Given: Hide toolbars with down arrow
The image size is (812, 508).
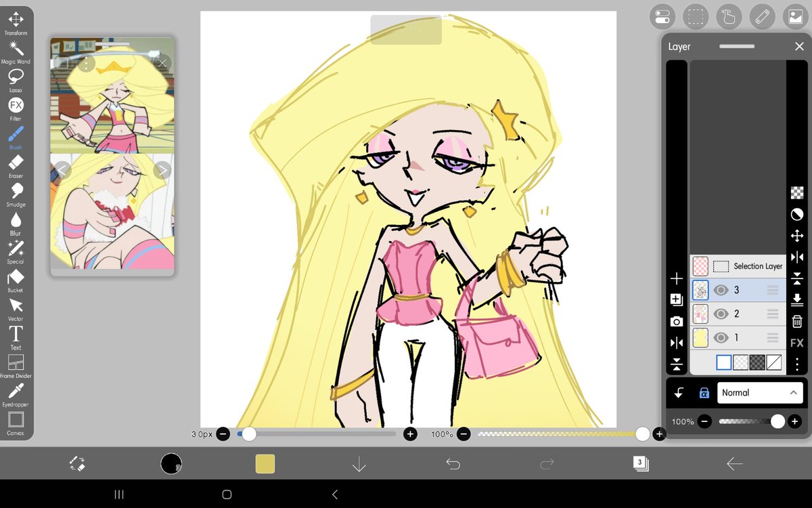Looking at the screenshot, I should pos(359,464).
